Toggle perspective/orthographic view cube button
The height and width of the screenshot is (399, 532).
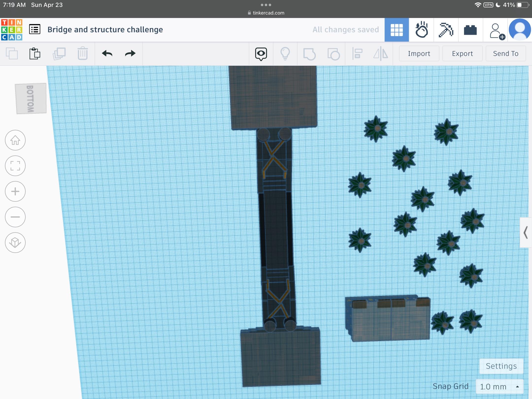[15, 243]
